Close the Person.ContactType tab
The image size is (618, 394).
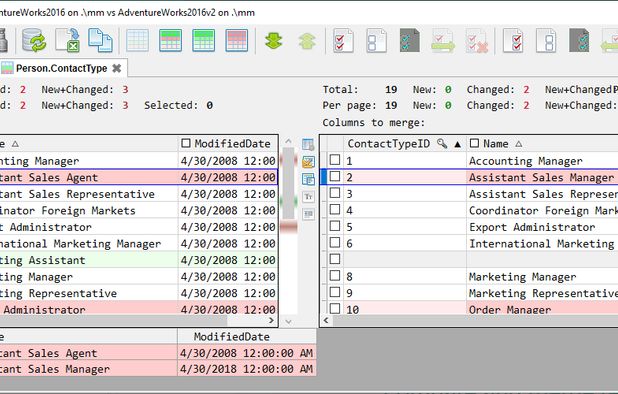click(x=117, y=68)
